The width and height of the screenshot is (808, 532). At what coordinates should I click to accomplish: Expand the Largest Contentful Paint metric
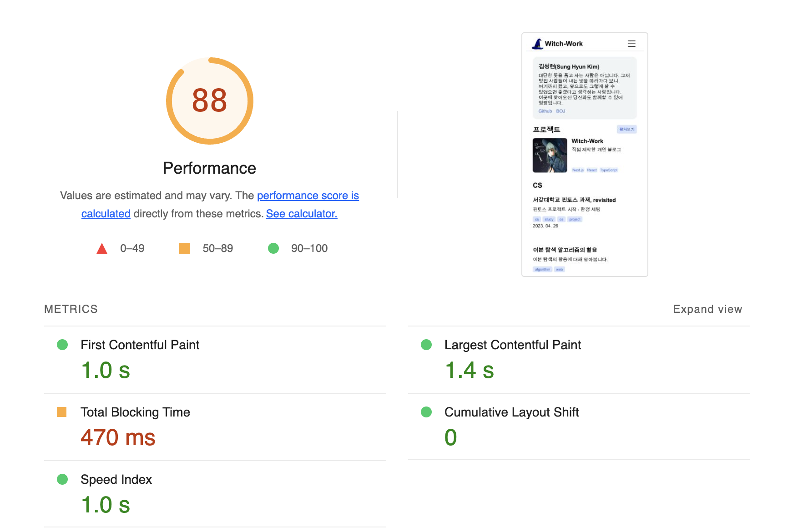pos(512,345)
